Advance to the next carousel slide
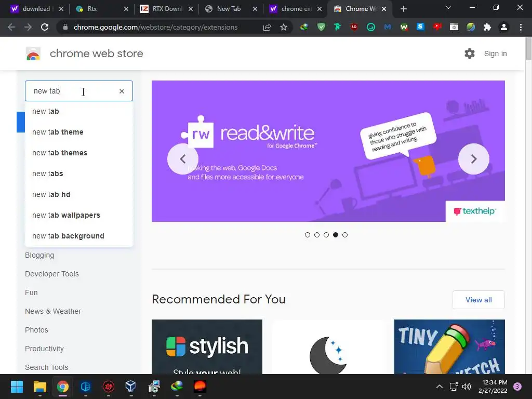 pyautogui.click(x=474, y=159)
